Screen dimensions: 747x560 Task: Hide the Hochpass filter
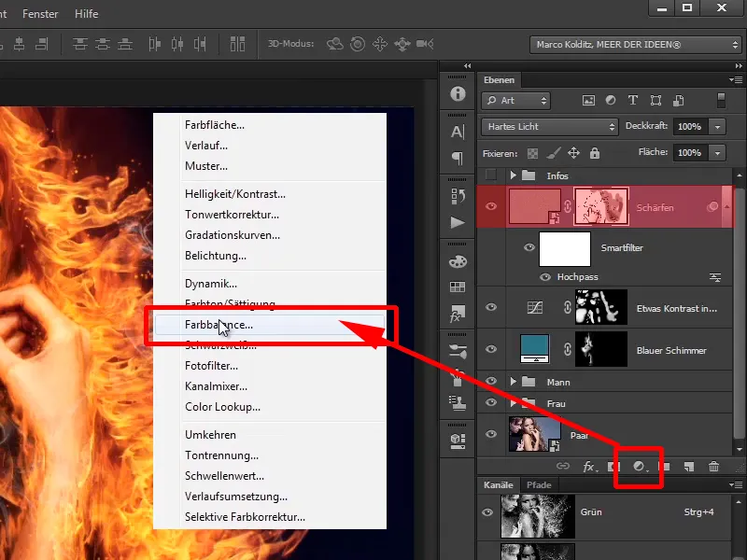pos(545,276)
